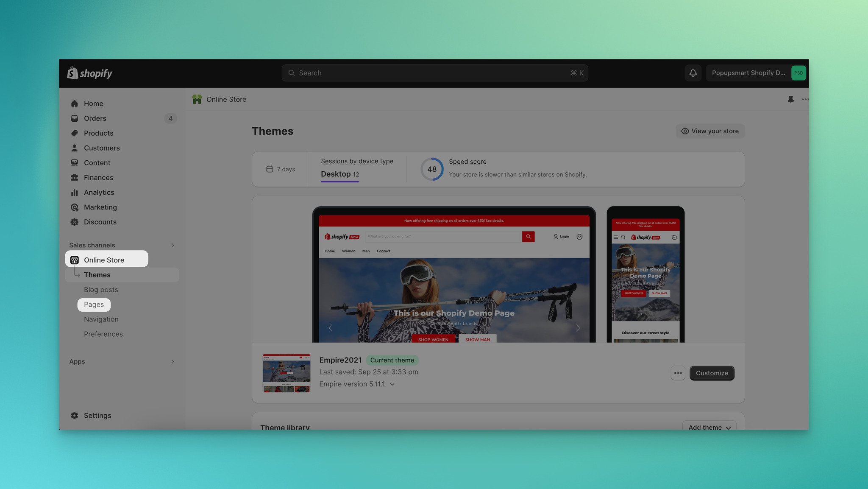Viewport: 868px width, 489px height.
Task: Open Products in the sidebar
Action: pyautogui.click(x=99, y=133)
